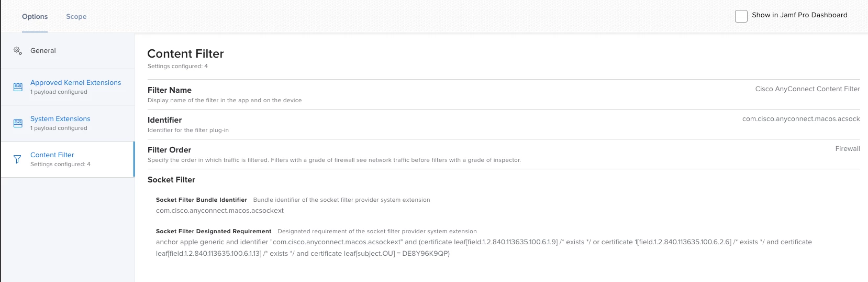Screen dimensions: 868x282
Task: Click the Firewall filter order value
Action: coord(848,149)
